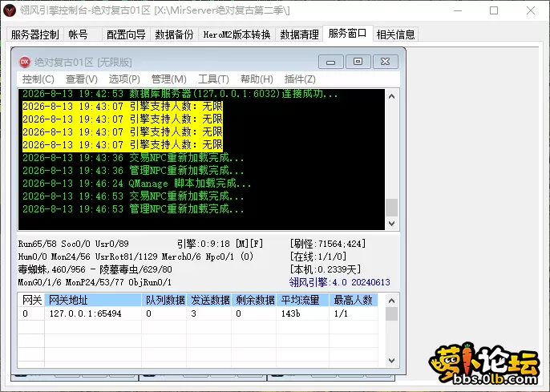Switch to the 数据清理 tab
The image size is (550, 392).
299,34
